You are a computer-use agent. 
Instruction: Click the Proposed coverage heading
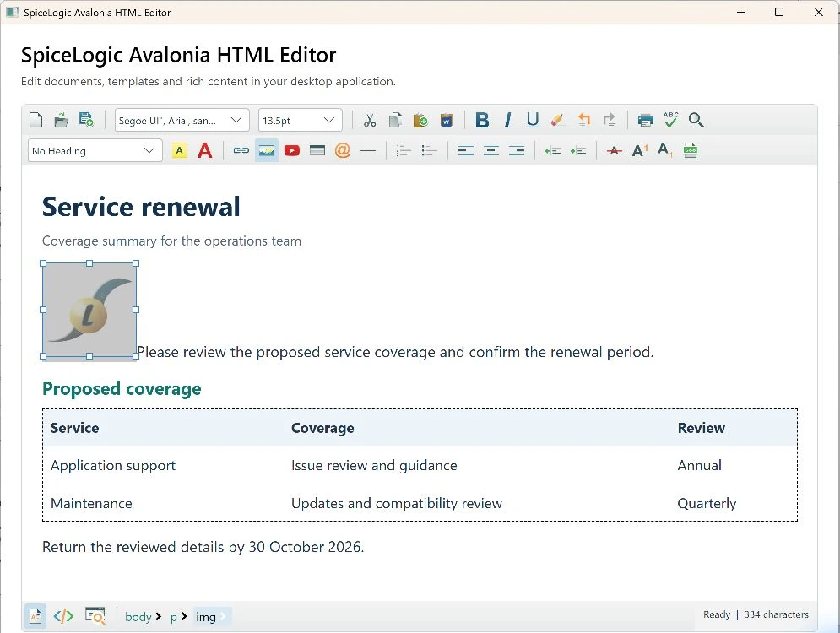pyautogui.click(x=122, y=389)
